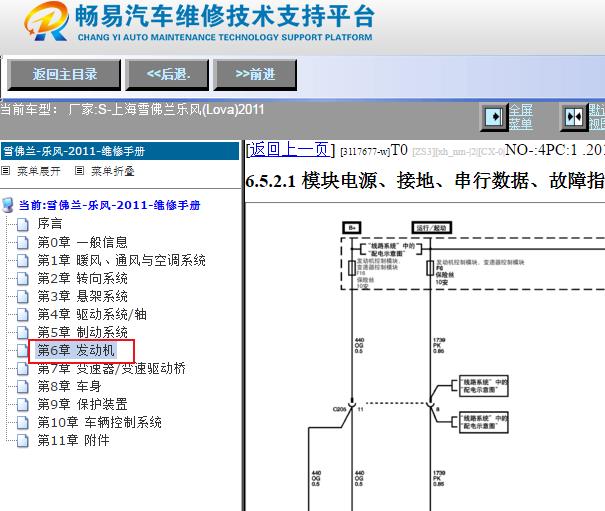Click the page icon beside 序言

coord(23,224)
